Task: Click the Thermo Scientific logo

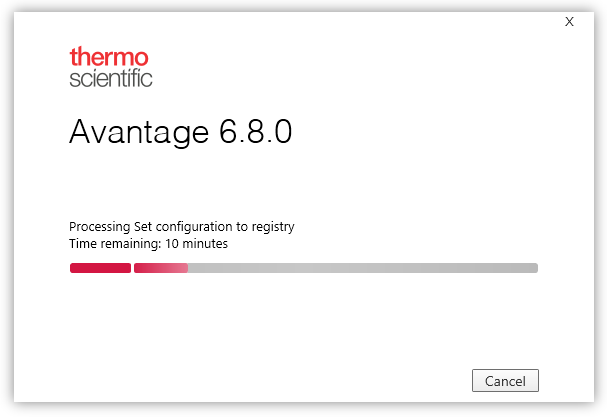Action: (x=110, y=67)
